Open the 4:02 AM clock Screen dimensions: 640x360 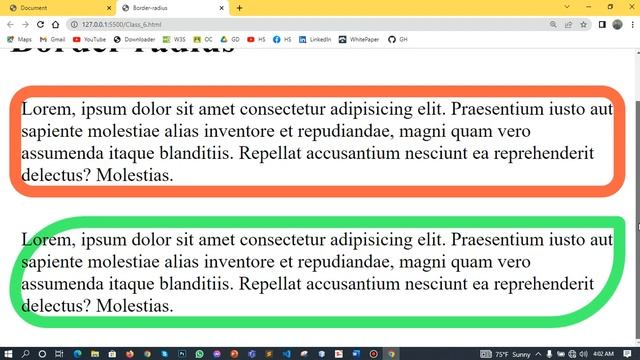(x=604, y=354)
